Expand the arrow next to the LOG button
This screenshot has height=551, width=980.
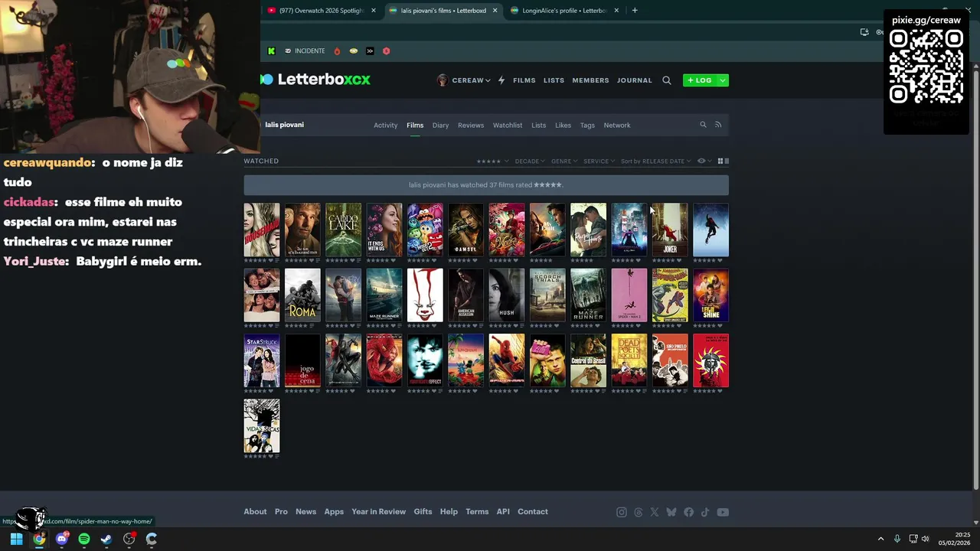click(x=723, y=80)
